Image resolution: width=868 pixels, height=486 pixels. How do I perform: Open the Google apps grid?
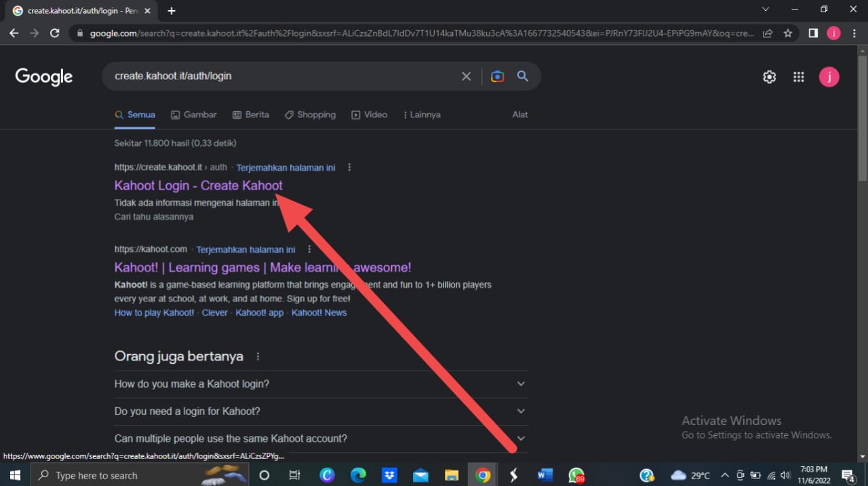point(799,77)
